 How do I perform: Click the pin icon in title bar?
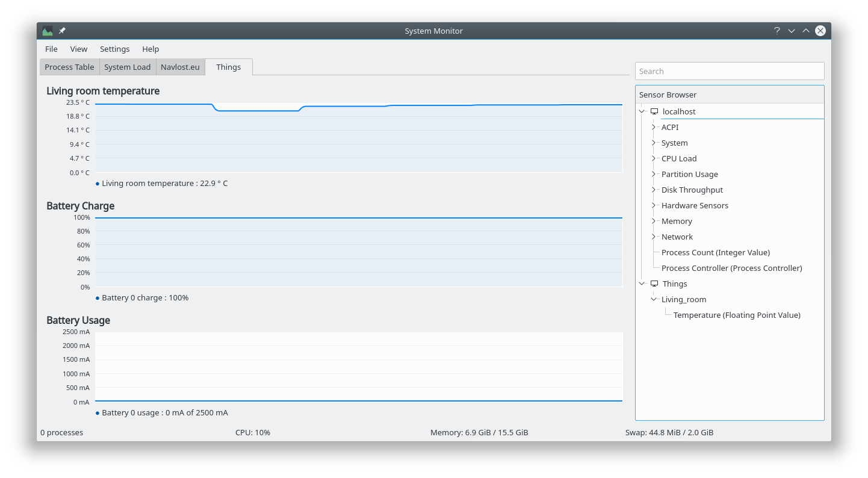62,31
